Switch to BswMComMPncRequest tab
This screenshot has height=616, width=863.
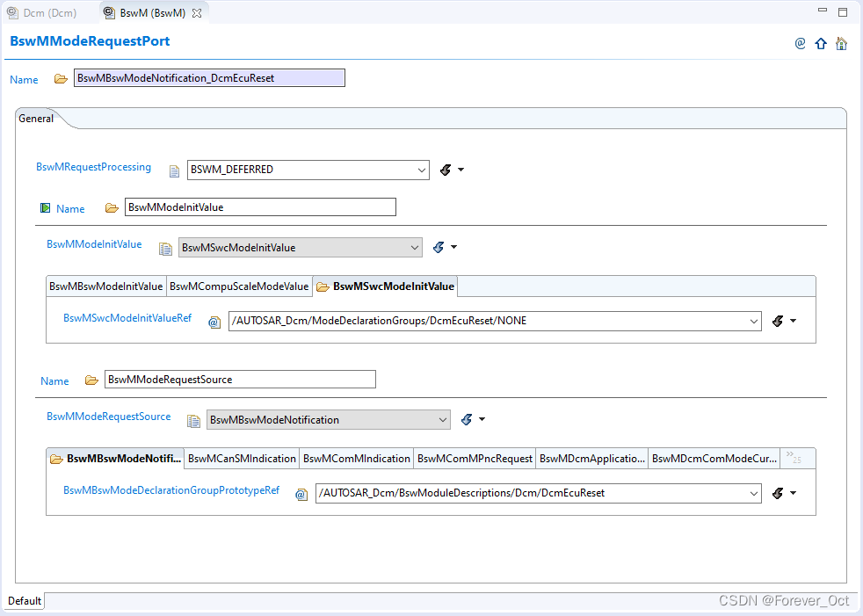[x=475, y=459]
